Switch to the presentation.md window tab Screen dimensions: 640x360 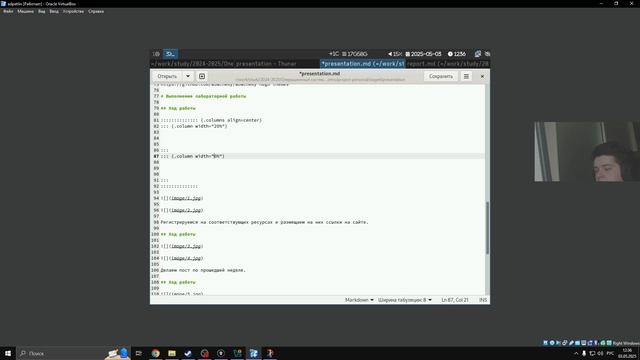[x=362, y=64]
